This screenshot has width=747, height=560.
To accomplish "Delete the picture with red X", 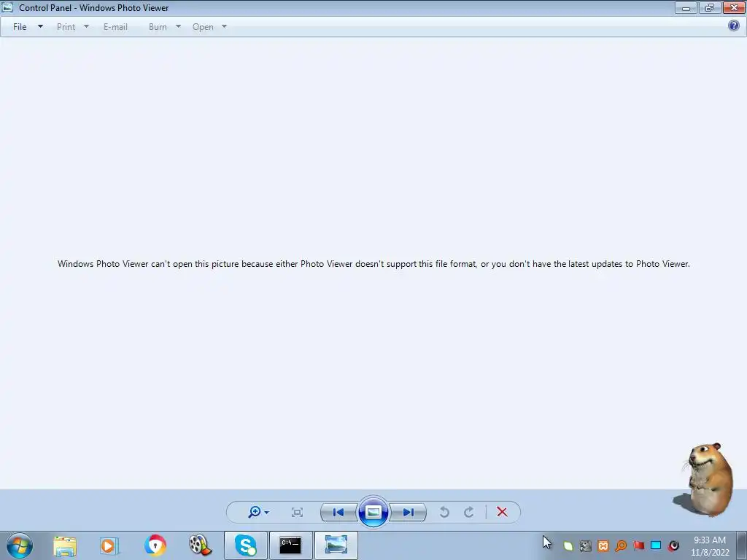I will [x=502, y=512].
